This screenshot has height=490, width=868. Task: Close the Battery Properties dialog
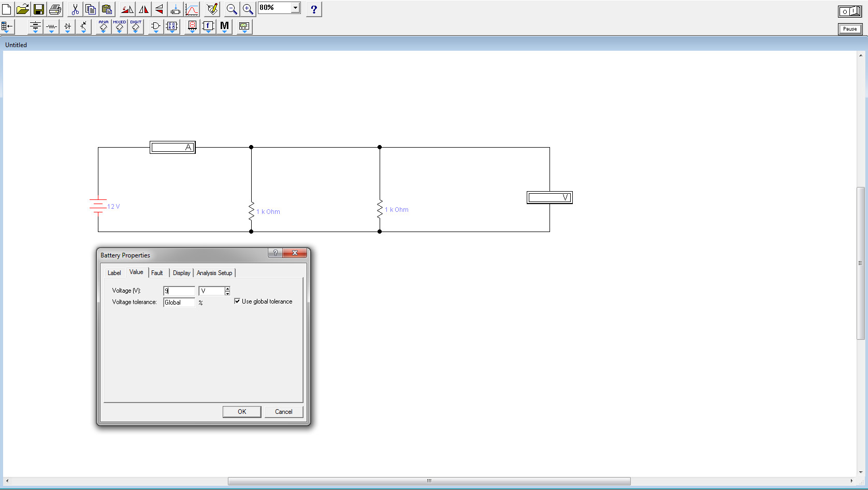295,253
